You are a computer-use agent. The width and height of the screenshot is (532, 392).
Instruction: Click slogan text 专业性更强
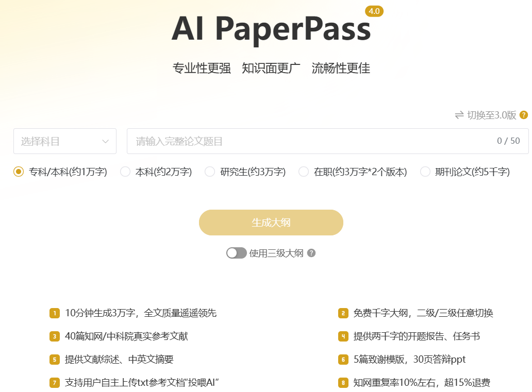[x=202, y=68]
